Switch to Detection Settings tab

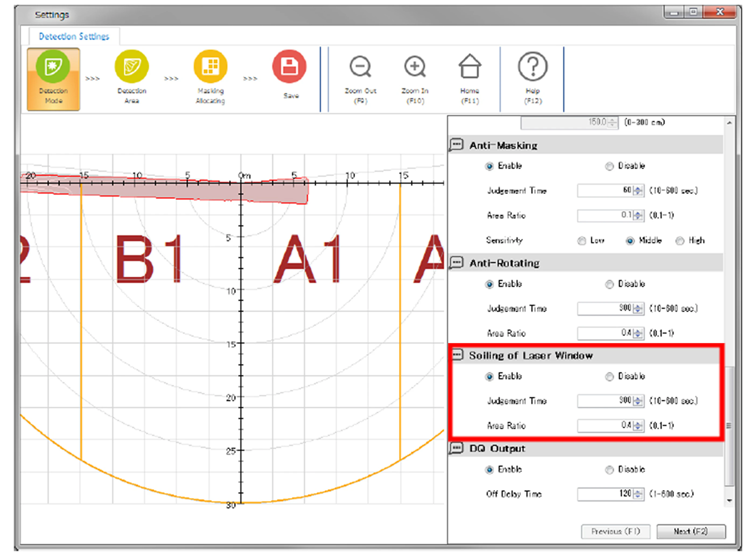point(74,36)
